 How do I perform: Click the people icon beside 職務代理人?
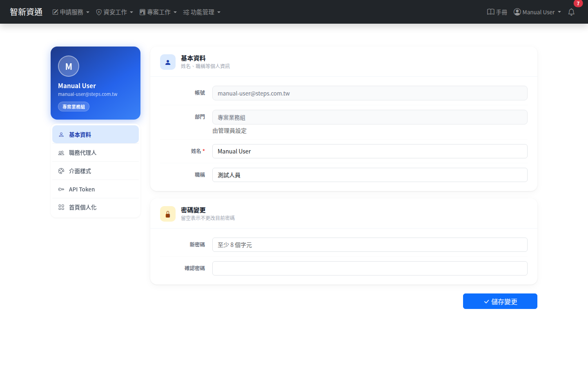pyautogui.click(x=61, y=153)
